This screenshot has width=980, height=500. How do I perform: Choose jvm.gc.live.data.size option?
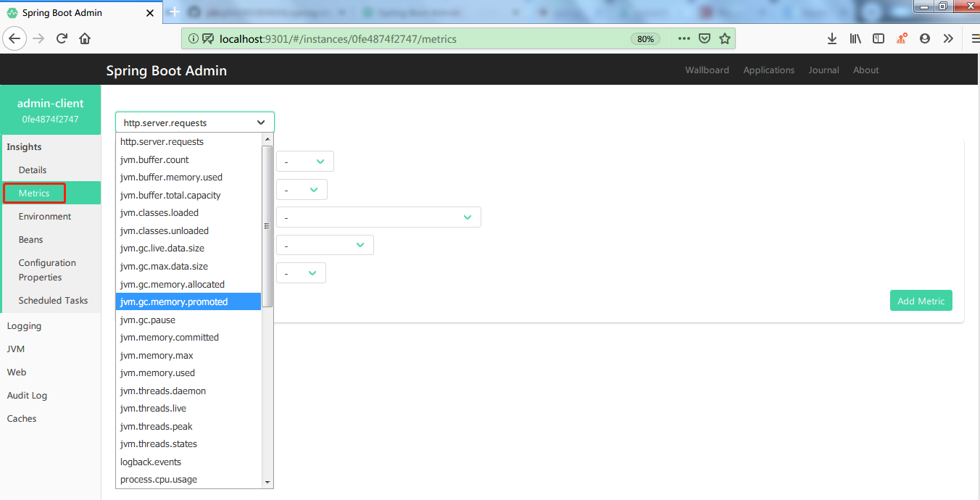188,249
